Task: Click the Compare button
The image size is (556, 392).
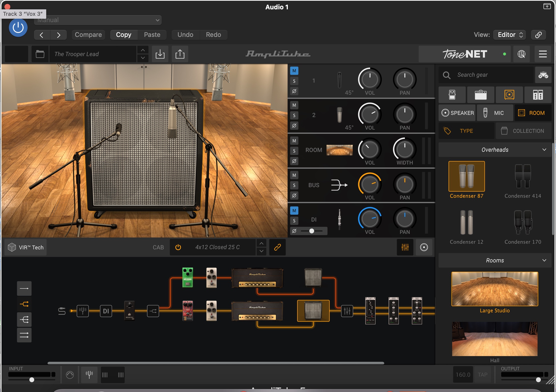Action: (x=88, y=35)
